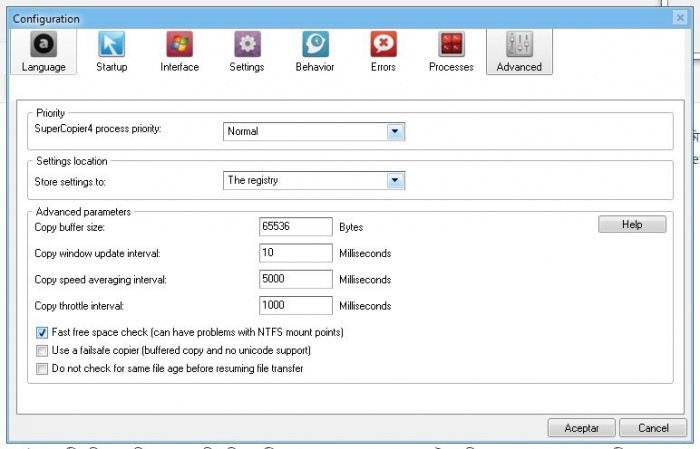700x449 pixels.
Task: Open the Language tab icon
Action: 43,44
